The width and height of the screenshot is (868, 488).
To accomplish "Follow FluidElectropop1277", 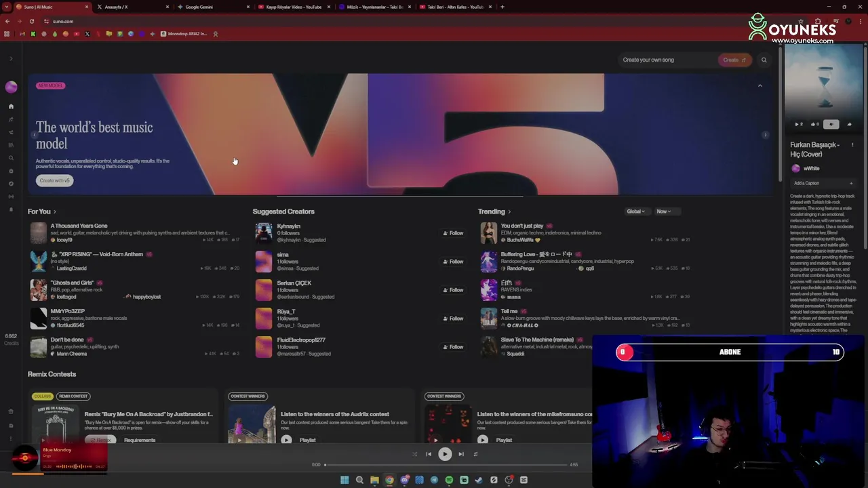I will tap(453, 347).
